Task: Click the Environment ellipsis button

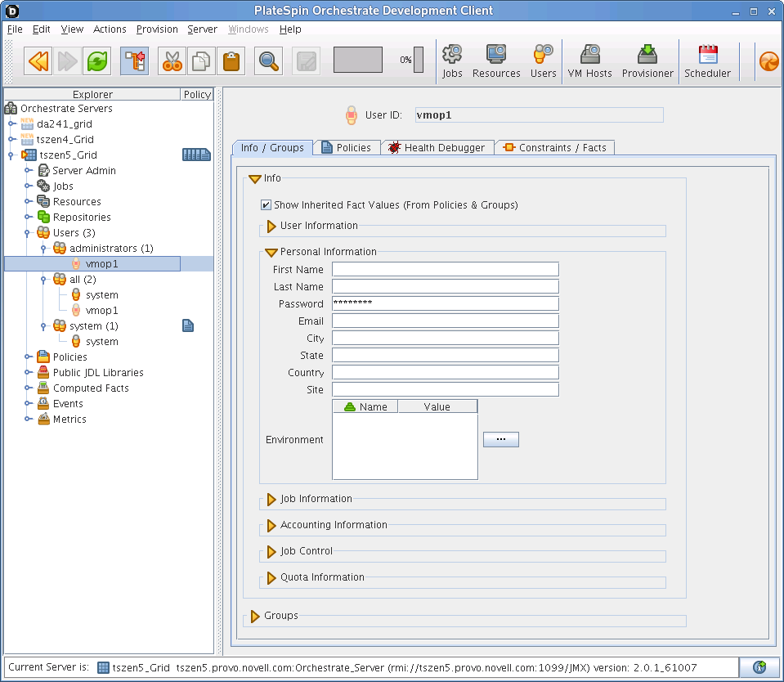Action: point(501,440)
